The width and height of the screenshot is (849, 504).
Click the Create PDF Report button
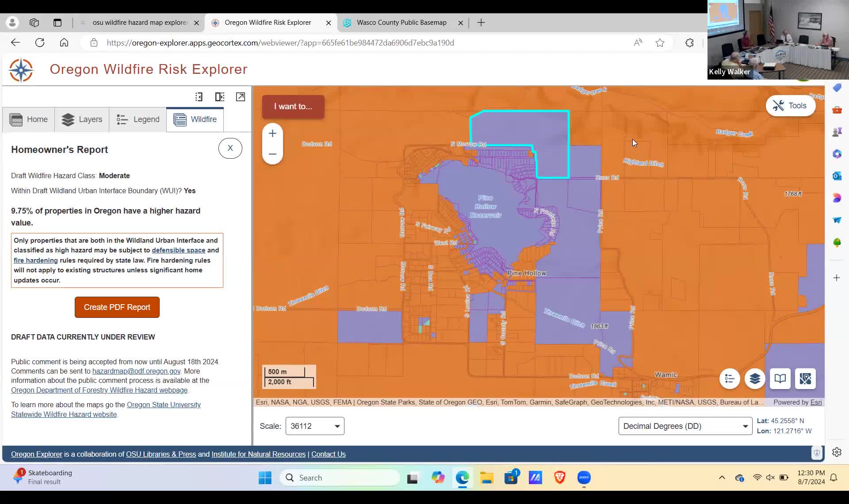(x=117, y=307)
